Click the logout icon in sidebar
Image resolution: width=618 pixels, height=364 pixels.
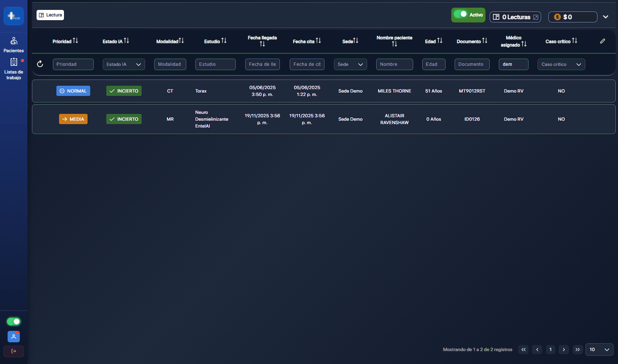[x=14, y=351]
